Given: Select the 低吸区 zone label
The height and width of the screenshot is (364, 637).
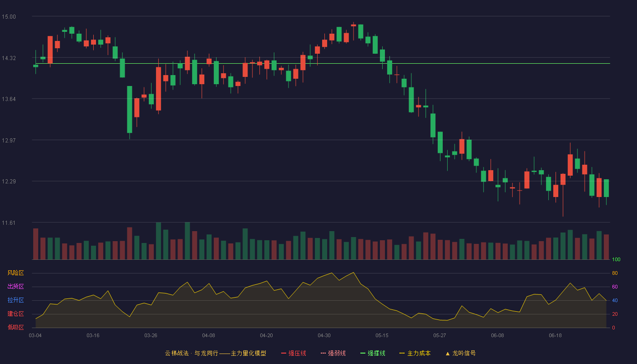Looking at the screenshot, I should point(15,327).
